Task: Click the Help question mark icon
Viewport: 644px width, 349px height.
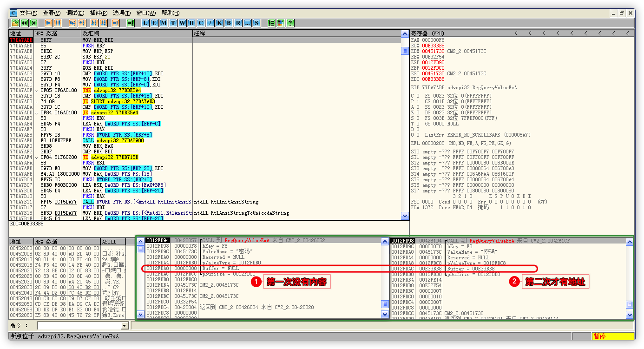Action: 290,23
